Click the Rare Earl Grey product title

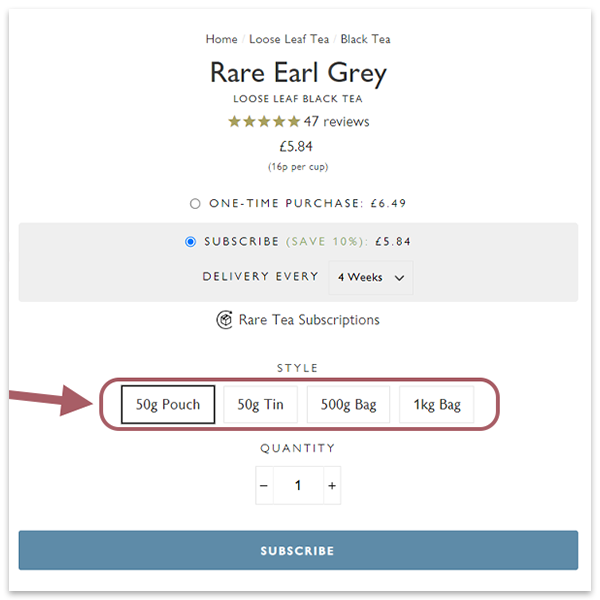[298, 73]
